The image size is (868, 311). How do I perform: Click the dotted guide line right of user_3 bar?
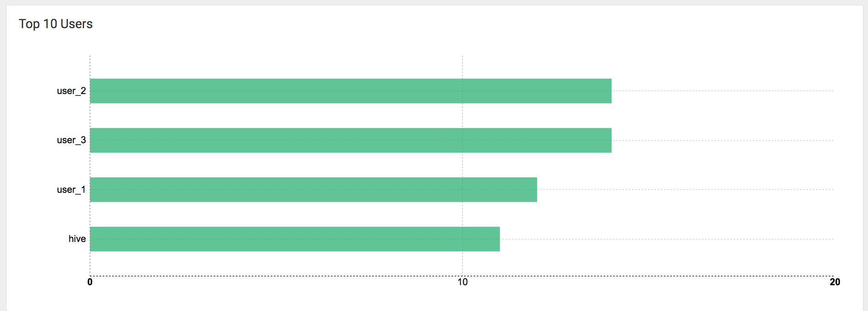[721, 140]
